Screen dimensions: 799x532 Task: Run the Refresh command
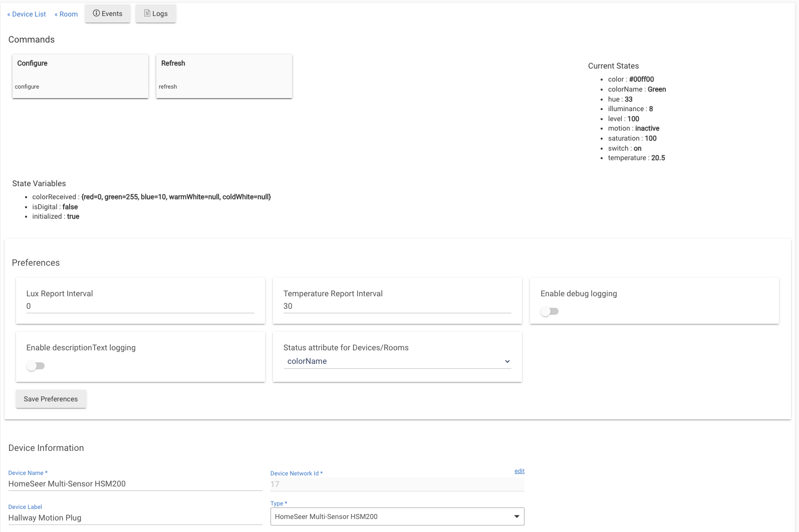(x=224, y=76)
